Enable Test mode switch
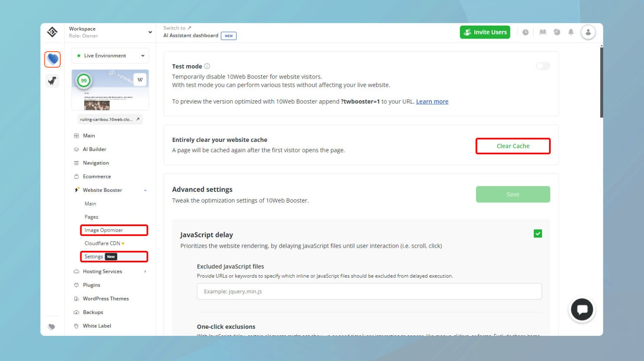The image size is (644, 361). click(542, 66)
